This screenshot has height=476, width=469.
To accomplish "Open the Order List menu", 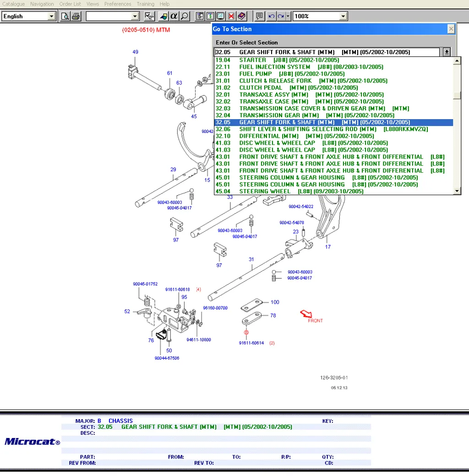I will click(70, 4).
